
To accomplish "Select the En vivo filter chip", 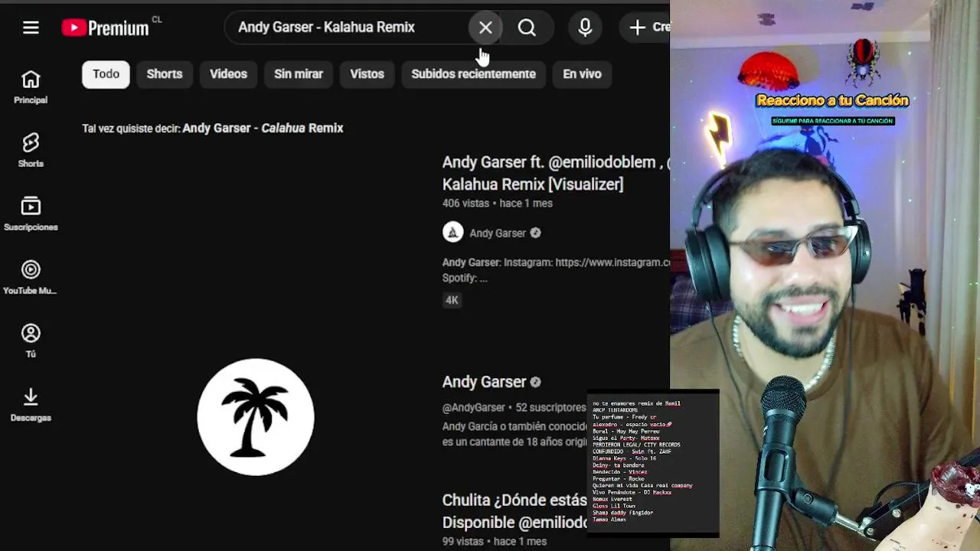I will tap(582, 74).
